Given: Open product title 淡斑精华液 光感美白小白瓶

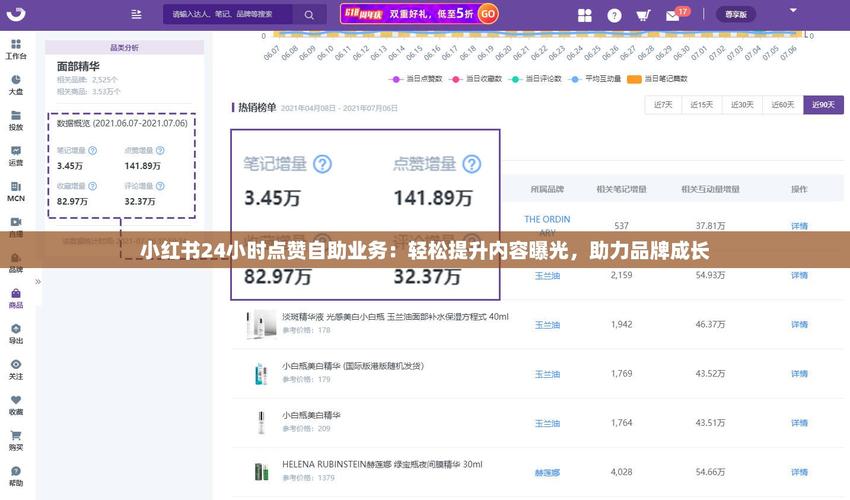Looking at the screenshot, I should click(x=395, y=317).
